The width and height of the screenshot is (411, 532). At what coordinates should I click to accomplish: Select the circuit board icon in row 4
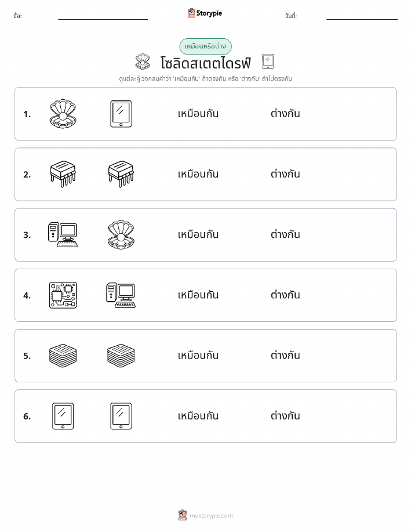[63, 295]
